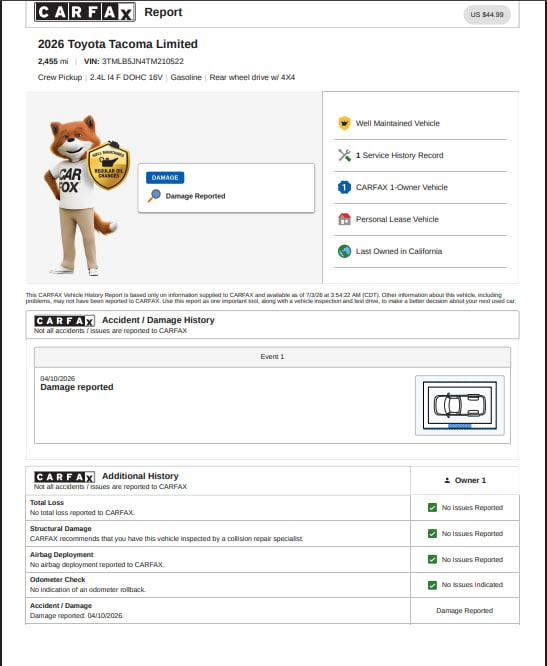Click the Event 1 header bar
The width and height of the screenshot is (547, 666).
click(x=272, y=357)
